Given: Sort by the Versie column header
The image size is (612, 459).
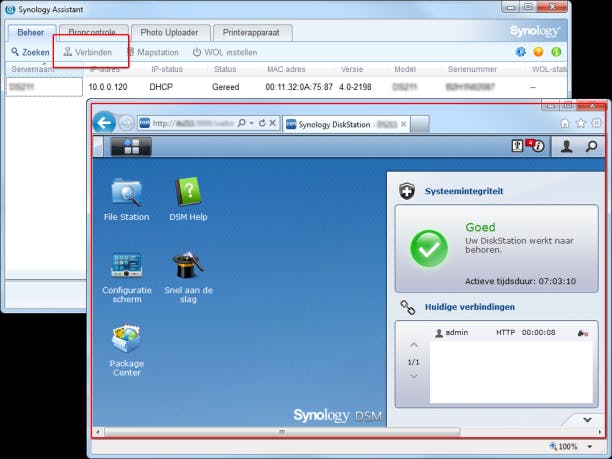Looking at the screenshot, I should tap(352, 69).
